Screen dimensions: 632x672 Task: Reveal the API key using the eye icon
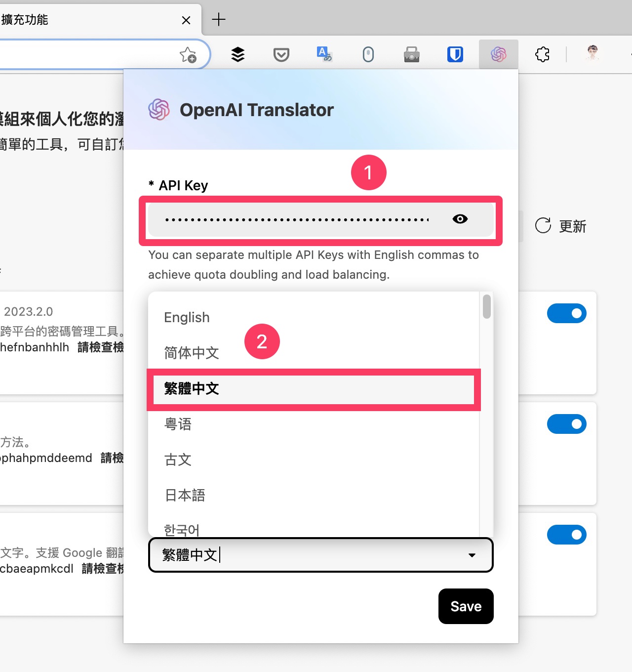tap(460, 219)
